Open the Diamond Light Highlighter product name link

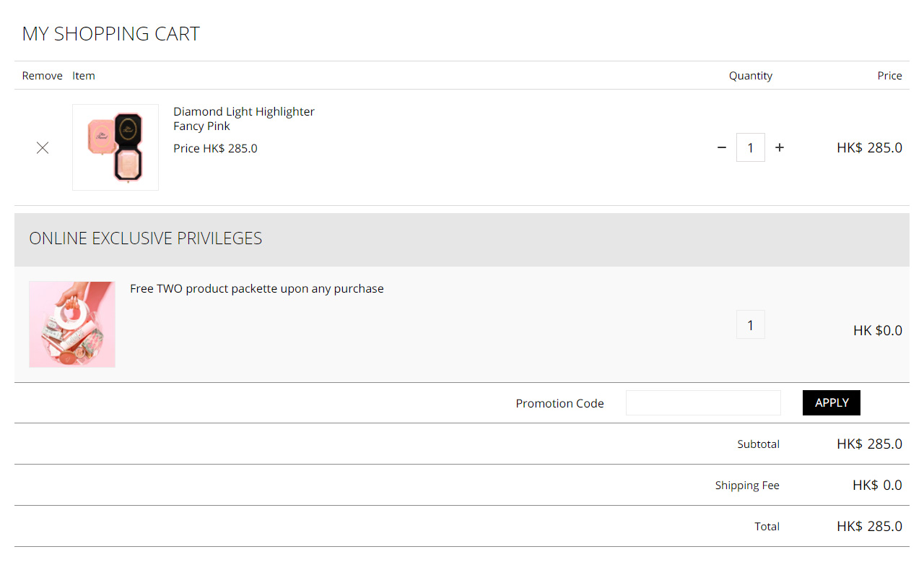244,111
